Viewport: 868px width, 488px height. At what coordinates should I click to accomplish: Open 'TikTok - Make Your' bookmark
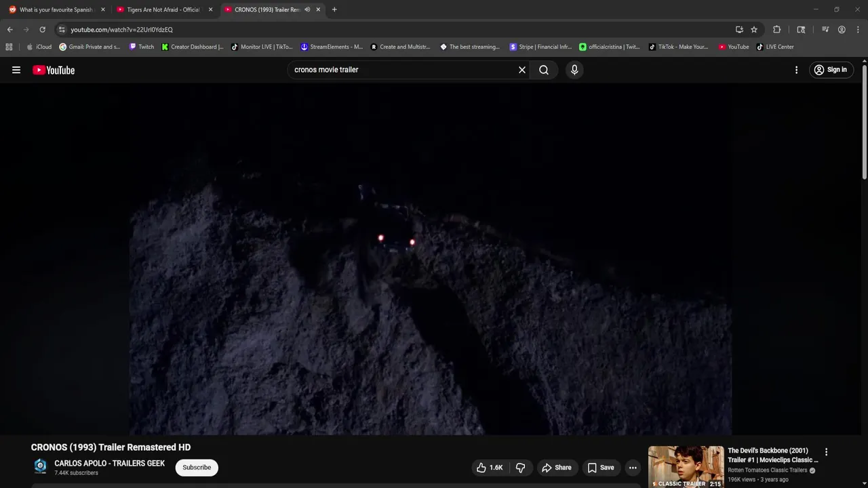coord(679,47)
